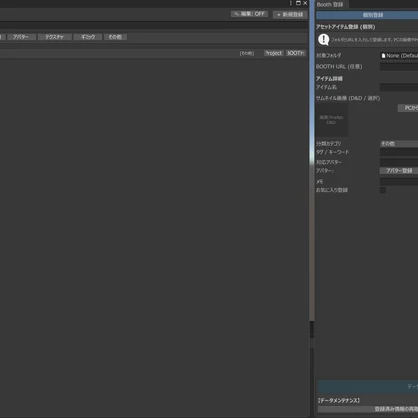Click the アバター登録 button

point(399,171)
